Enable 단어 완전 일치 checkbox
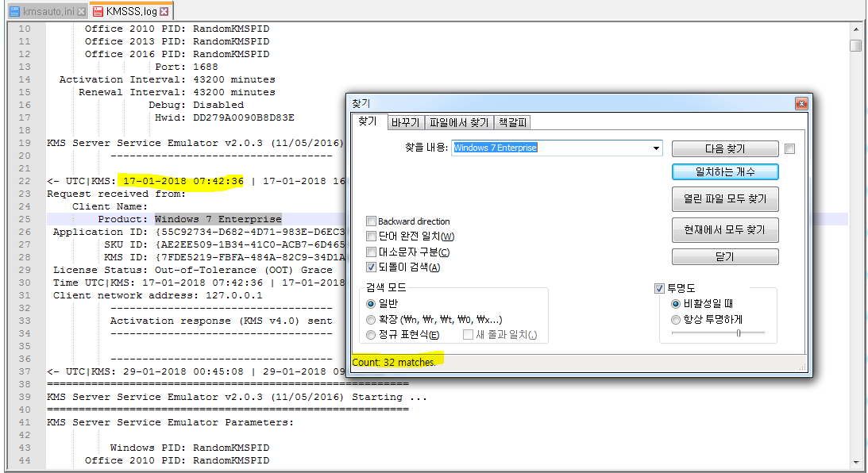This screenshot has height=473, width=868. 372,236
